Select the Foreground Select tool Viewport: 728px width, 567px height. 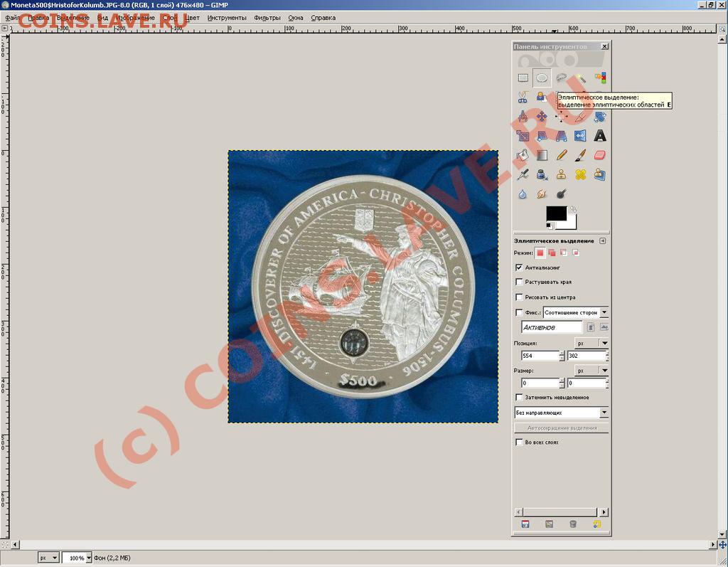tap(542, 97)
